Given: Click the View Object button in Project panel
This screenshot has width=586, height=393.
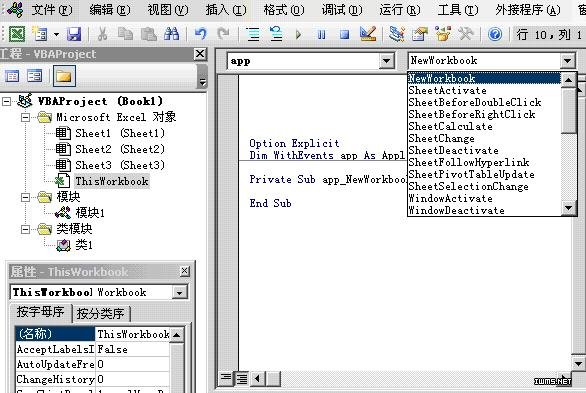Looking at the screenshot, I should click(34, 76).
